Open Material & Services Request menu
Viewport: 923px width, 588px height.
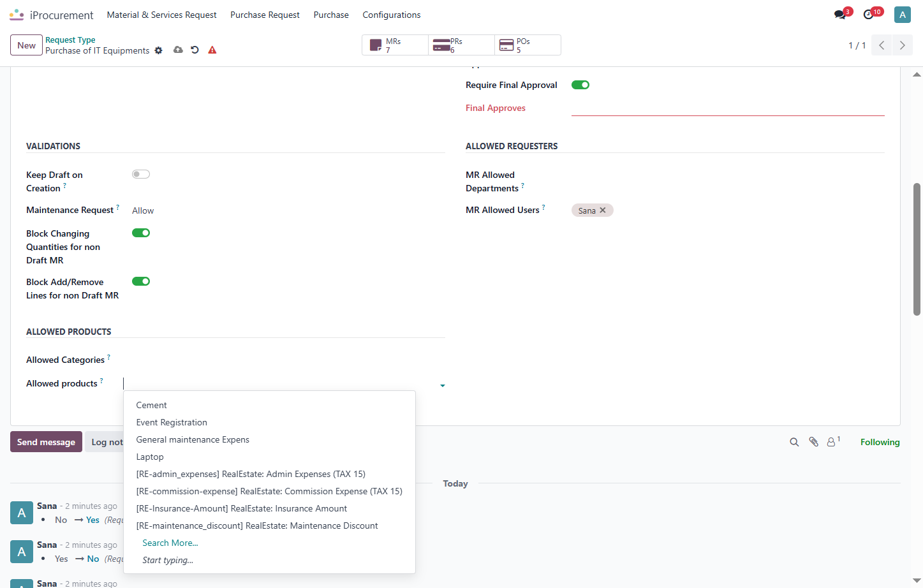[161, 15]
